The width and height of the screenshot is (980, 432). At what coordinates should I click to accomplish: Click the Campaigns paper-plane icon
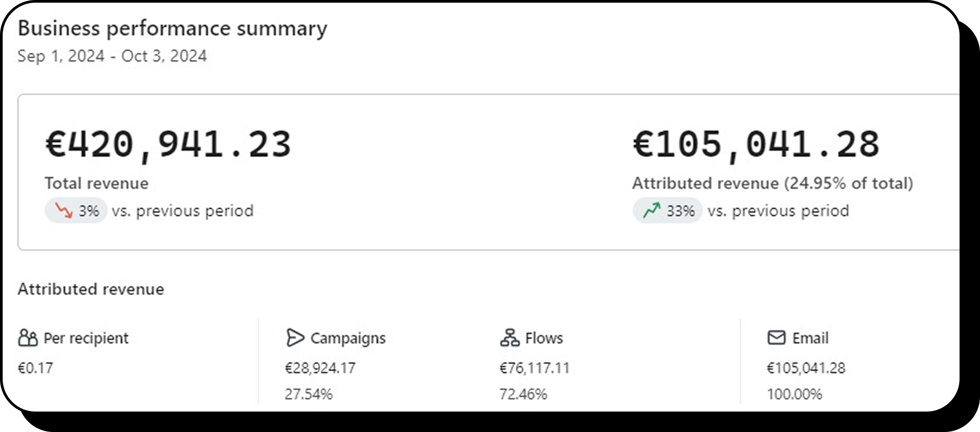coord(295,338)
